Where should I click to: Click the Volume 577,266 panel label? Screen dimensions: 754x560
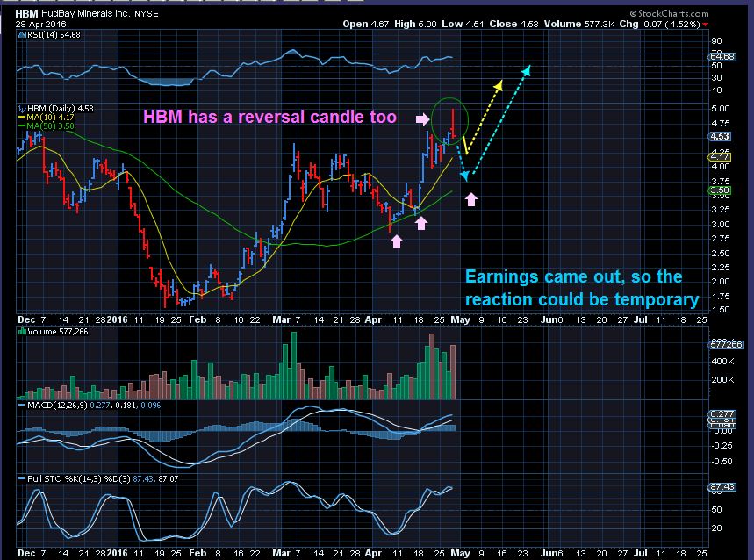coord(58,332)
